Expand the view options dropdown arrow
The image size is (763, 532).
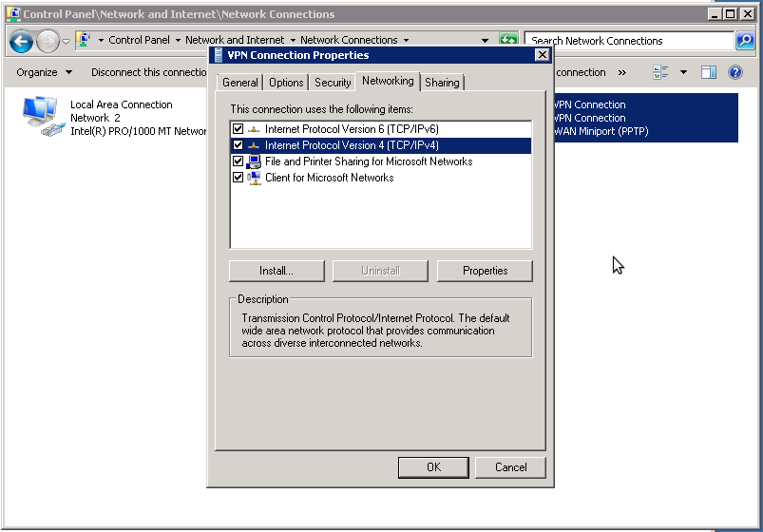683,72
